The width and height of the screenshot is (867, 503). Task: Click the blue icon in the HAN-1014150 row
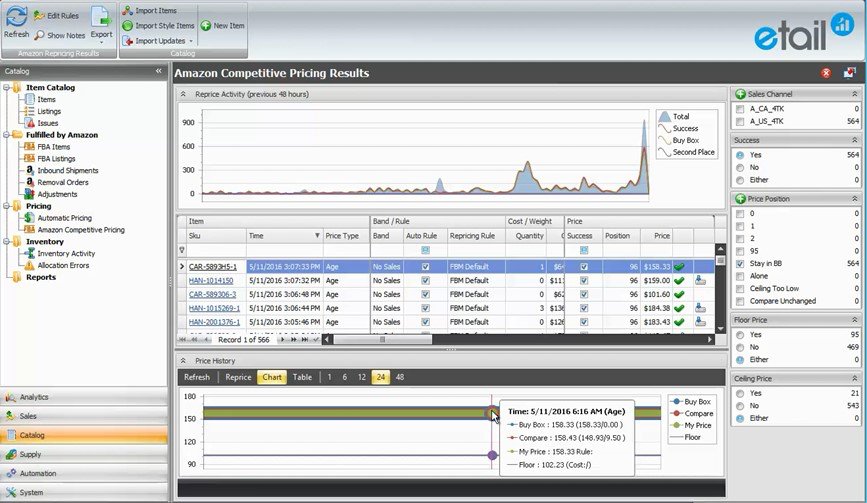(700, 280)
